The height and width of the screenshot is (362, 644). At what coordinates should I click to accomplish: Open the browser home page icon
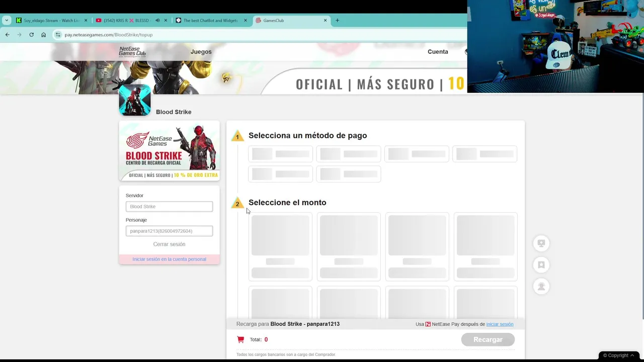pyautogui.click(x=43, y=35)
